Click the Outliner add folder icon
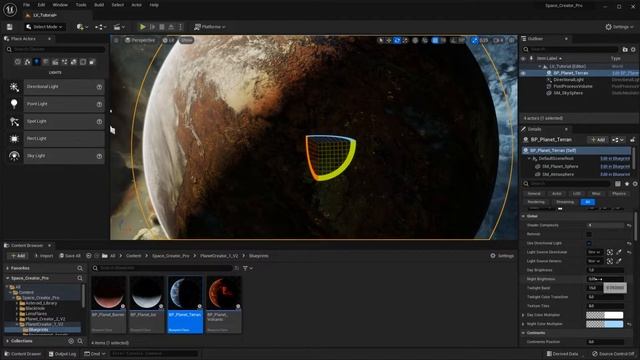Image resolution: width=640 pixels, height=360 pixels. coord(625,49)
